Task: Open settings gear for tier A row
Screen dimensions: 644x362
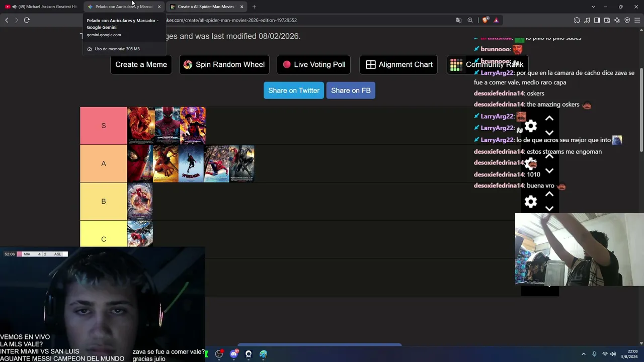Action: 531,163
